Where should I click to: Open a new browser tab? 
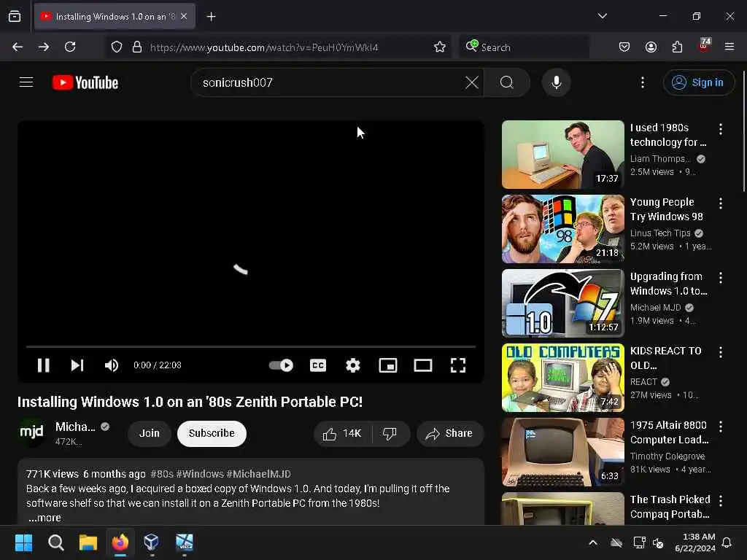[x=211, y=17]
